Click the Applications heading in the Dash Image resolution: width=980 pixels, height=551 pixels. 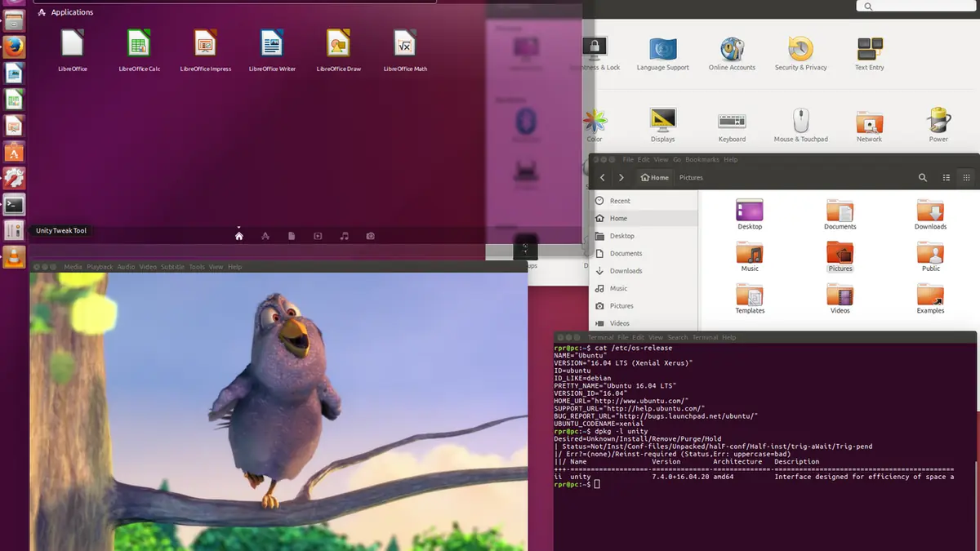[72, 12]
